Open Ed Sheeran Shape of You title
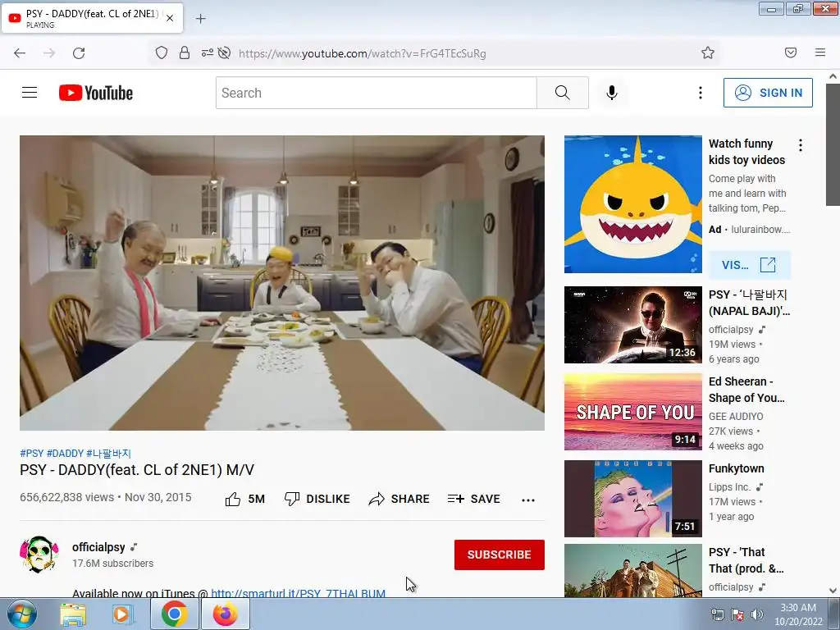The width and height of the screenshot is (840, 630). (x=746, y=390)
